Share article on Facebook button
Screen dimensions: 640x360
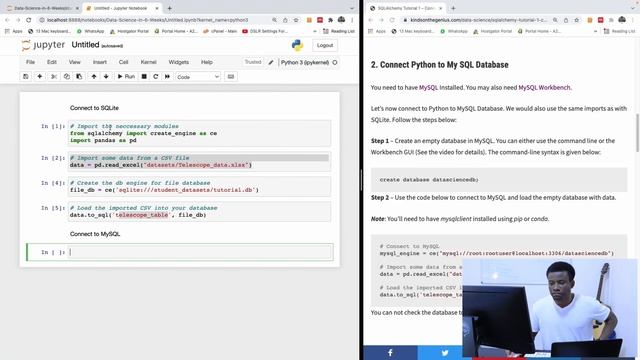click(390, 353)
